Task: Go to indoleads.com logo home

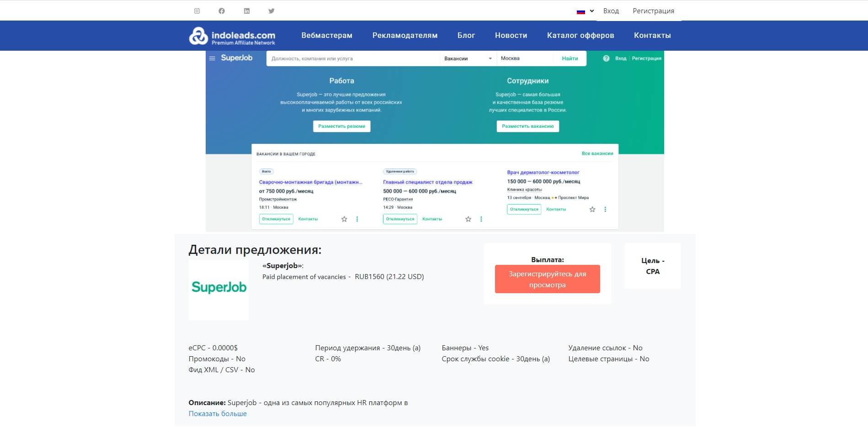Action: pyautogui.click(x=232, y=36)
